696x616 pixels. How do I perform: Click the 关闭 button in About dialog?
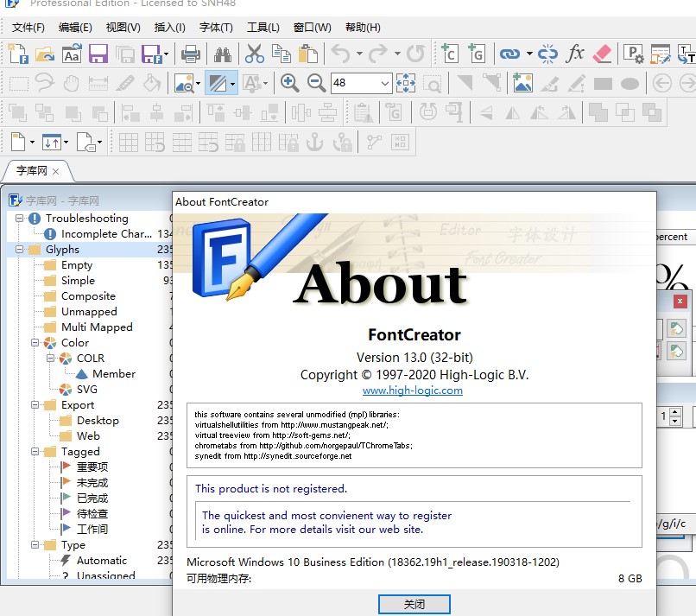click(x=414, y=605)
